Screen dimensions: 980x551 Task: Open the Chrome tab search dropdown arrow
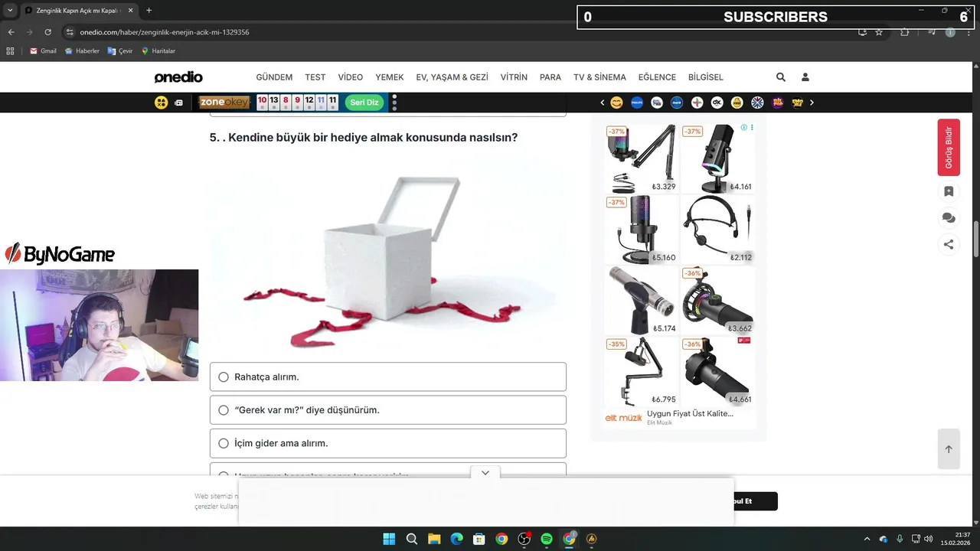8,11
